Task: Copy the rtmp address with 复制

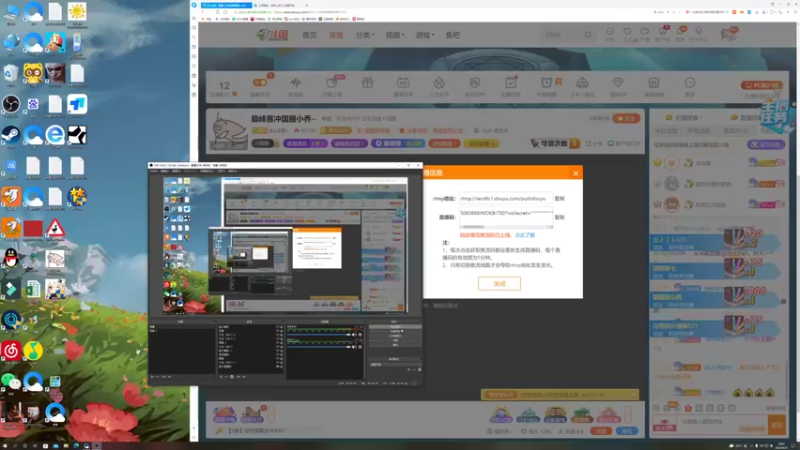Action: pyautogui.click(x=560, y=198)
